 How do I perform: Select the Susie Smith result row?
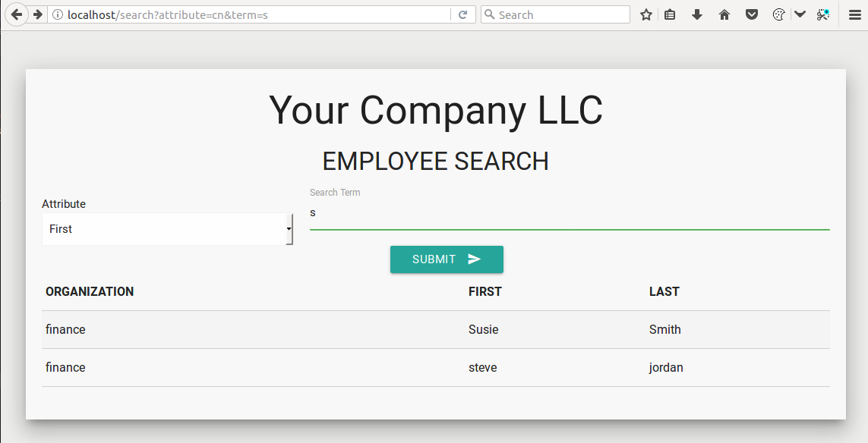pyautogui.click(x=436, y=330)
